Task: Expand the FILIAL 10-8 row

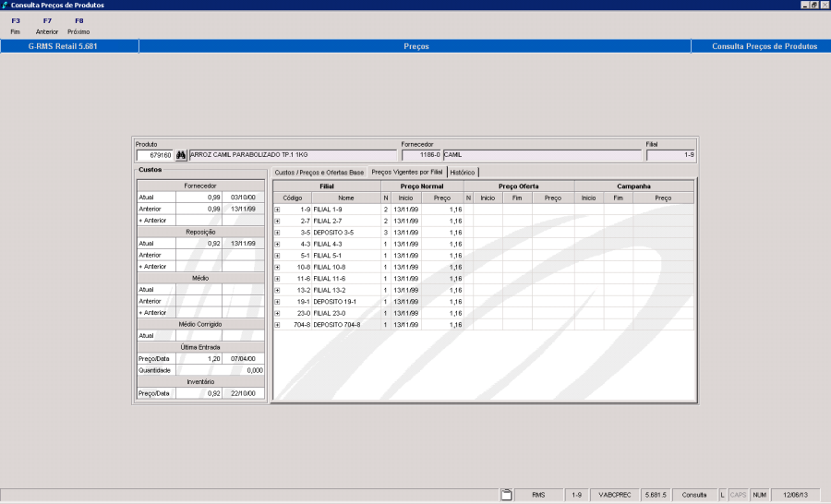Action: coord(277,268)
